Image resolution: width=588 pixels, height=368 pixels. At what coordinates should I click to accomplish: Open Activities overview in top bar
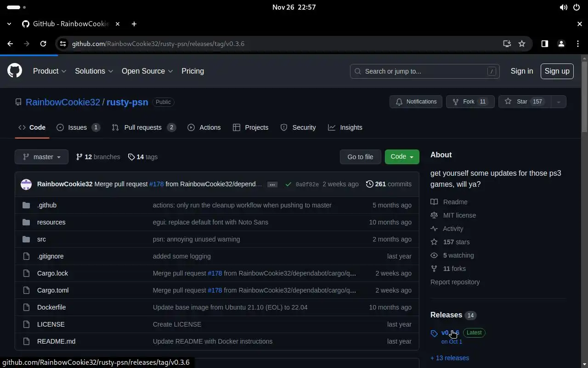coord(17,7)
